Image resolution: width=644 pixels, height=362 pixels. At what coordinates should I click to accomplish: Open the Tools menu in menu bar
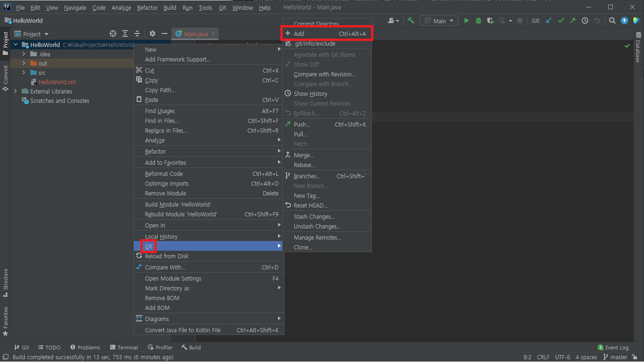click(205, 7)
